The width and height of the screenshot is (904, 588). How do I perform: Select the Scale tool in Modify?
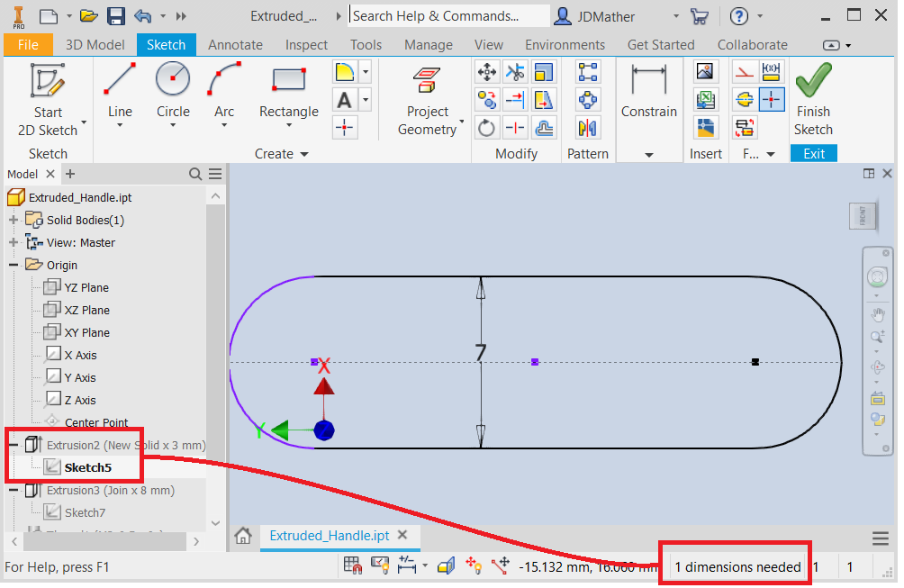tap(544, 72)
